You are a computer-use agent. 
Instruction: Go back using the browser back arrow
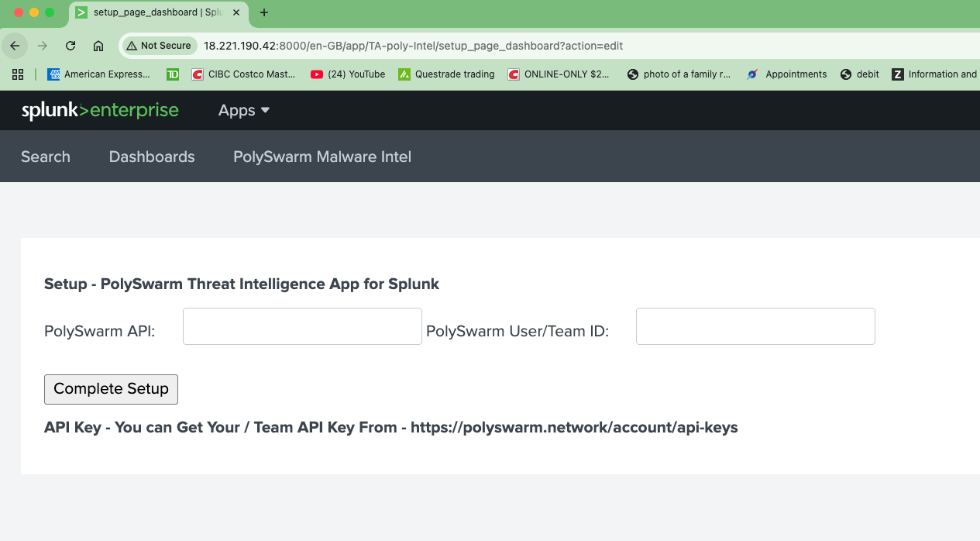coord(15,46)
